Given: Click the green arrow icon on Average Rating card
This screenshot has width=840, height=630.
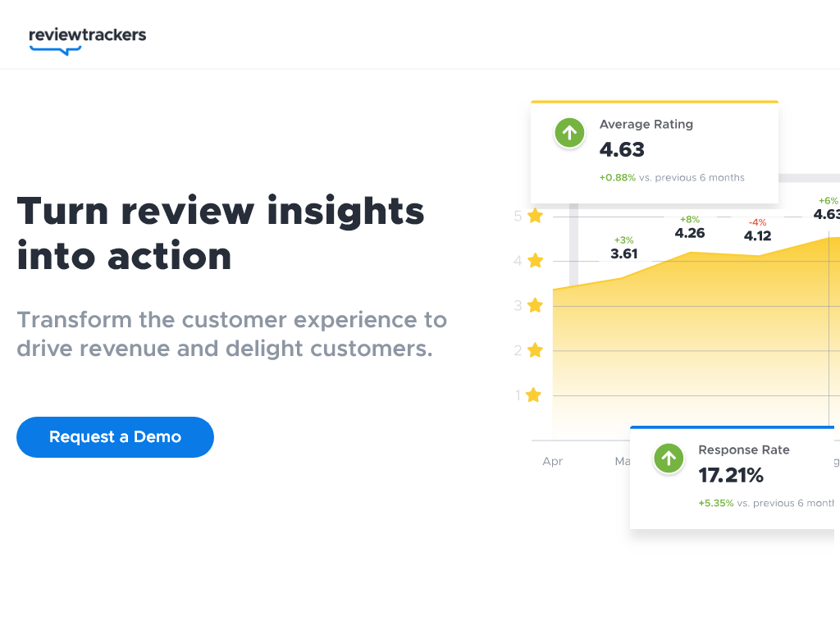Looking at the screenshot, I should point(569,133).
